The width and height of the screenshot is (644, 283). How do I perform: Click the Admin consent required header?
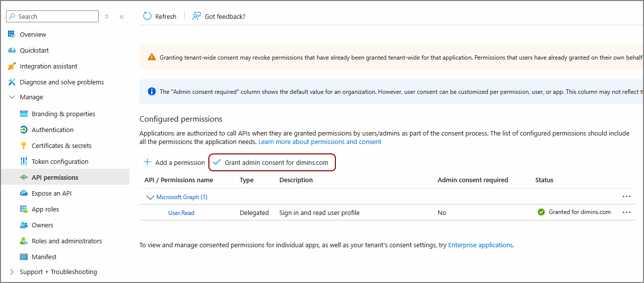[x=473, y=180]
